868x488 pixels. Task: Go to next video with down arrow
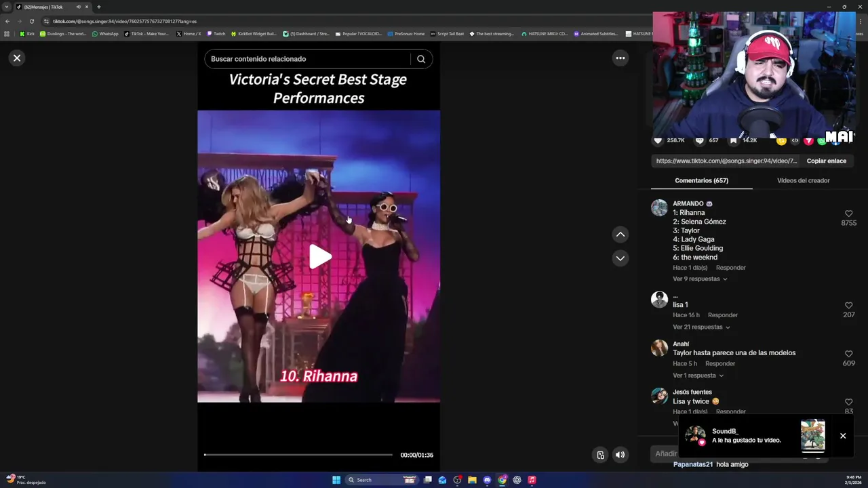point(620,258)
